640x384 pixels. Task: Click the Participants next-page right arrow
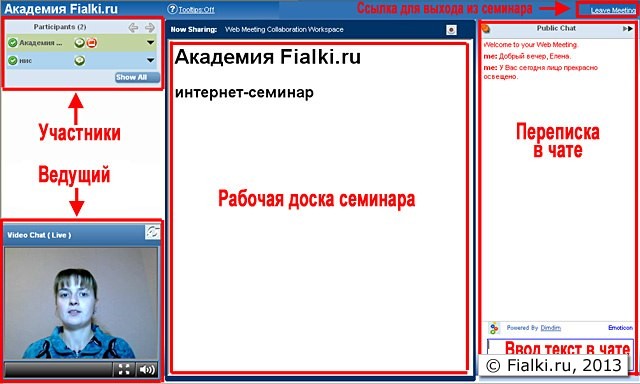[150, 28]
